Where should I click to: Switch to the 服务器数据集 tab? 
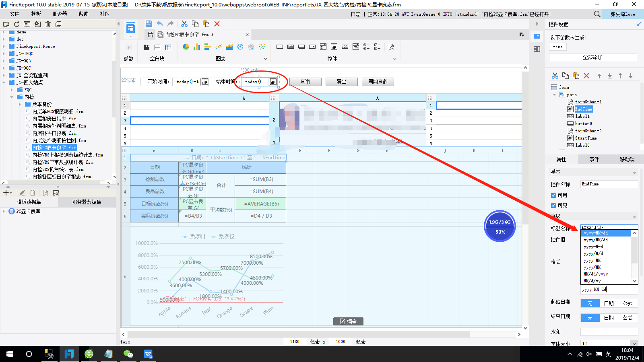click(87, 202)
